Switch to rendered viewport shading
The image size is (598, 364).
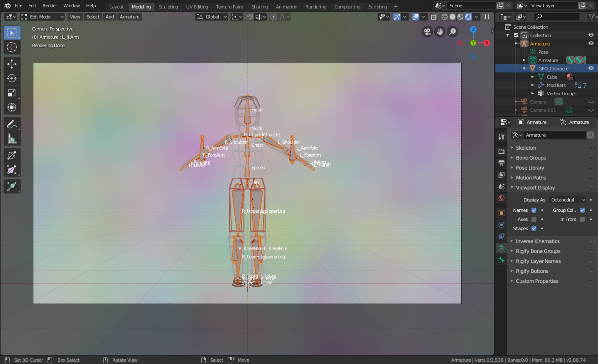coord(468,17)
